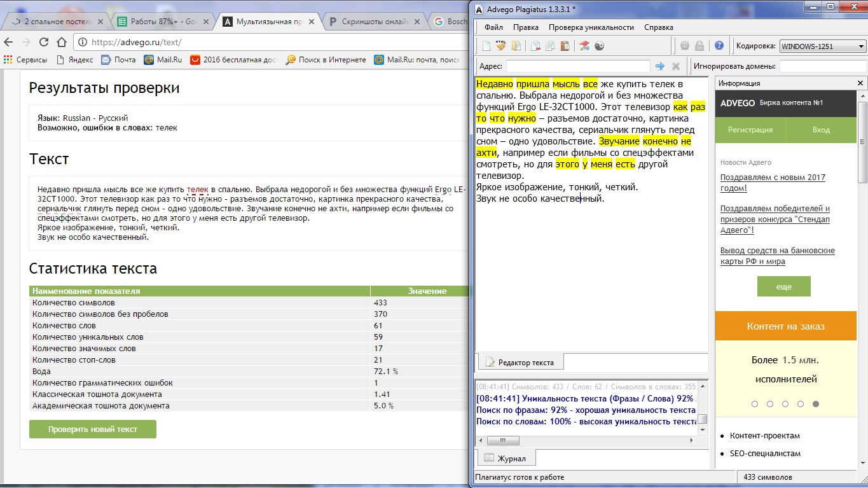Click the yin-yang deep check icon
The height and width of the screenshot is (488, 868).
598,46
